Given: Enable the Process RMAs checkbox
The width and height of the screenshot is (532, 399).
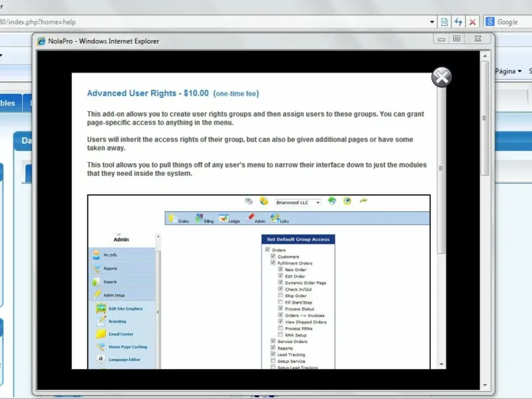Looking at the screenshot, I should [x=281, y=328].
